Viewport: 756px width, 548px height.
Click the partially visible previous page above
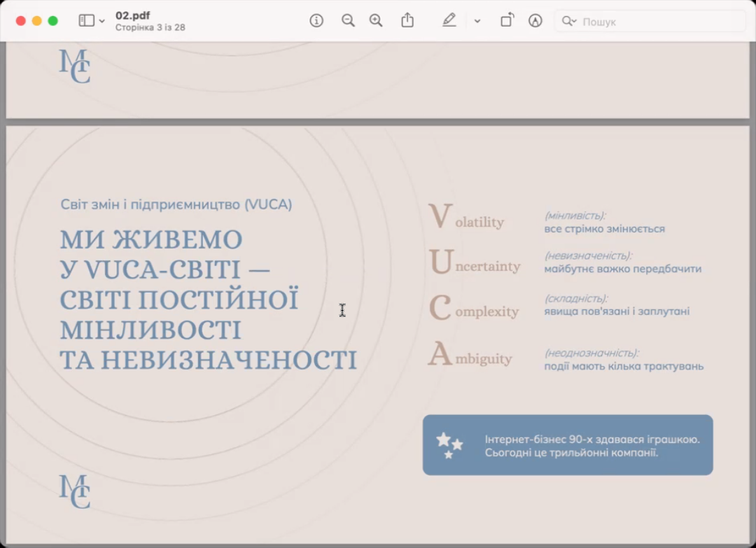pyautogui.click(x=378, y=77)
